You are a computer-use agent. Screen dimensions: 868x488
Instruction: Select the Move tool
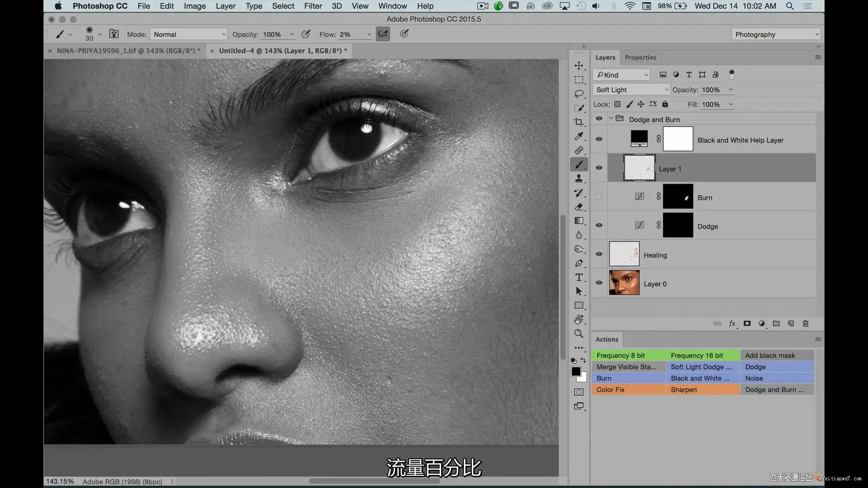579,66
